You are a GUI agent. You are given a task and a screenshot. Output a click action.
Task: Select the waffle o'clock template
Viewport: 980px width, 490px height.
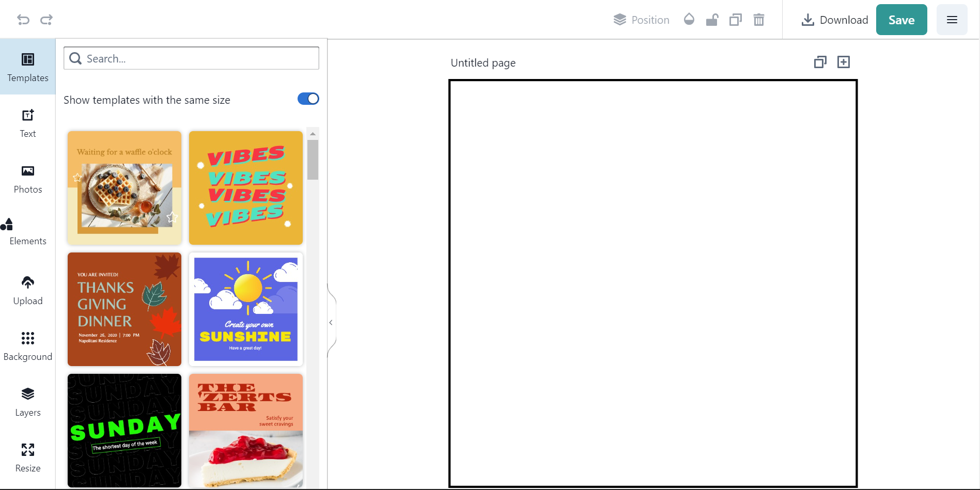[125, 188]
